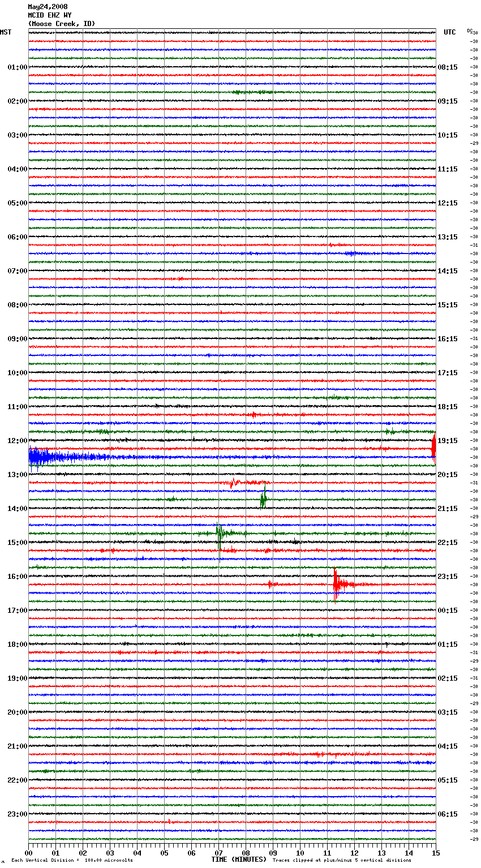
Task: Click the (Moose Creek, ID) location label
Action: [62, 24]
